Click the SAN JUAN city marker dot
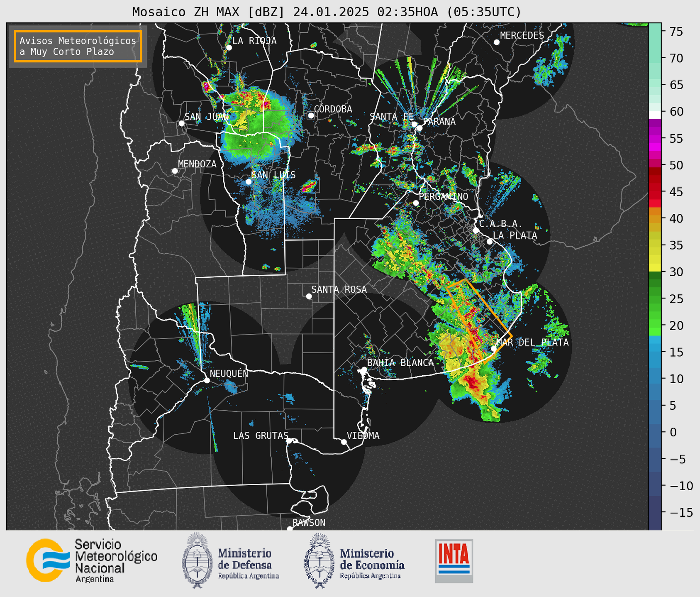The height and width of the screenshot is (597, 700). [x=181, y=123]
